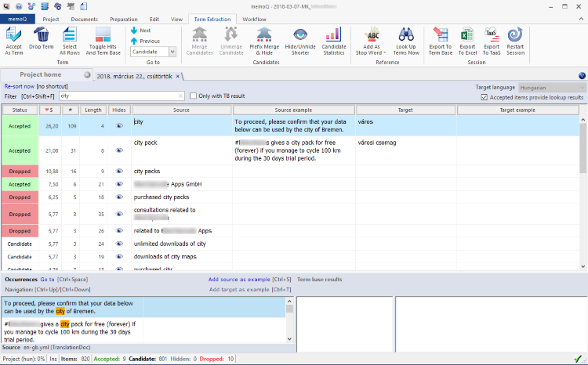This screenshot has width=588, height=365.
Task: Click the Filter text input field
Action: click(118, 96)
